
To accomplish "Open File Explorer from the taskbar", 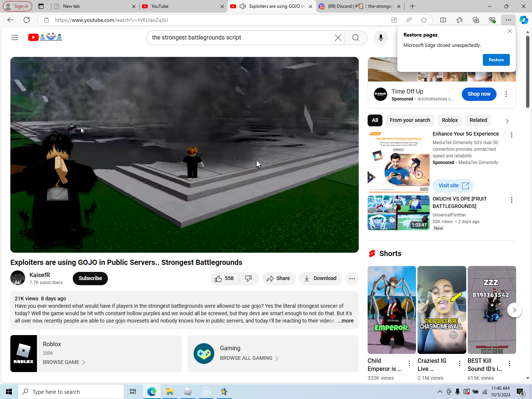I will click(170, 392).
